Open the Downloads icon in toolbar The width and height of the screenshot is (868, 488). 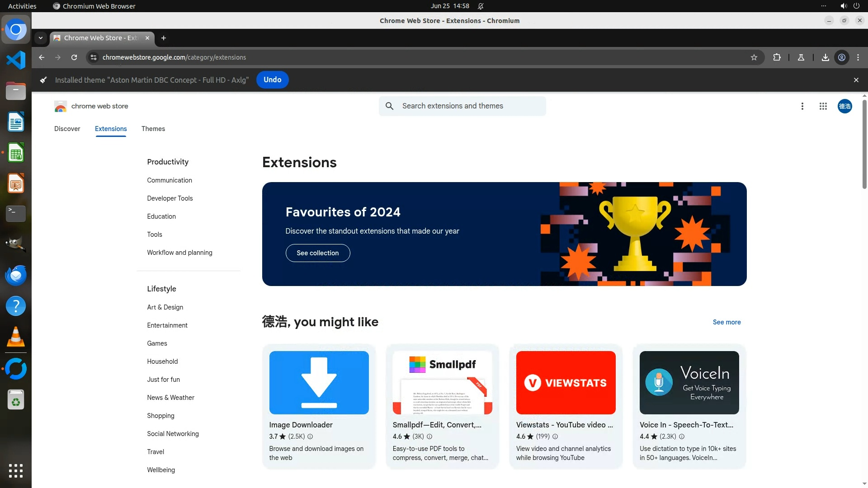(x=825, y=57)
